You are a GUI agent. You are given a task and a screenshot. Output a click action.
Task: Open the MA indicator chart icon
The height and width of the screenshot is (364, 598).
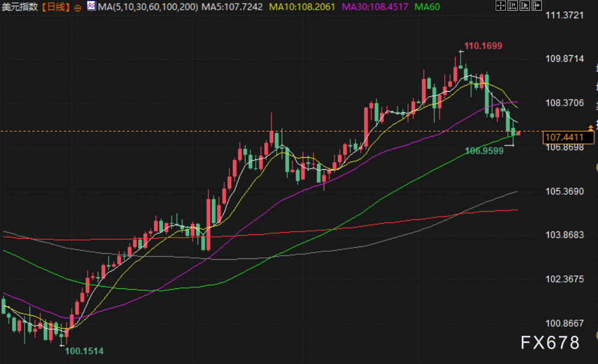pyautogui.click(x=91, y=7)
